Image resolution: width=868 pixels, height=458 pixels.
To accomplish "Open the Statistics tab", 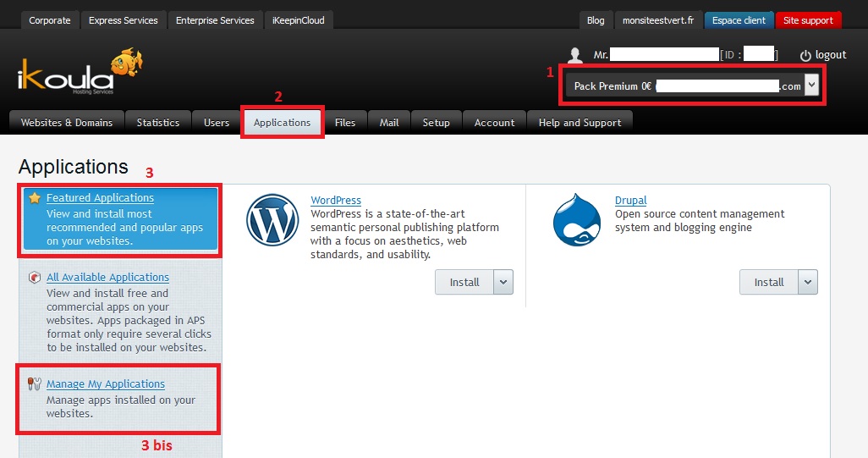I will pos(158,123).
